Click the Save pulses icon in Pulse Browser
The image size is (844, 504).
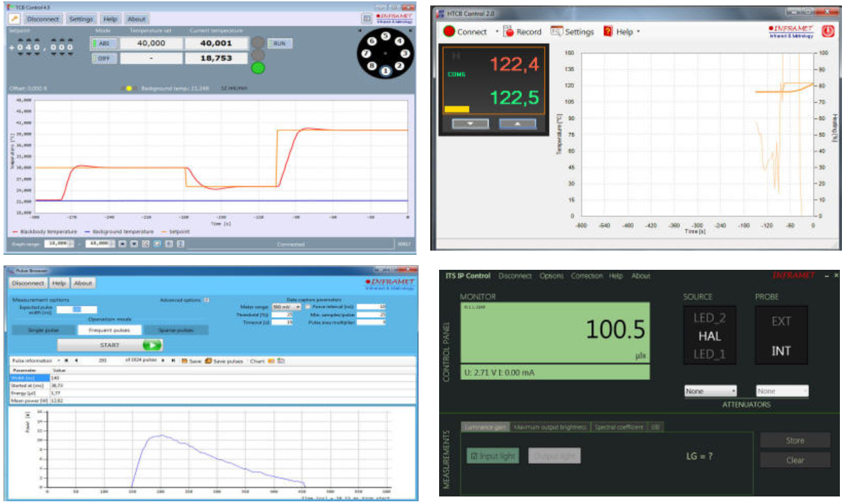[208, 361]
